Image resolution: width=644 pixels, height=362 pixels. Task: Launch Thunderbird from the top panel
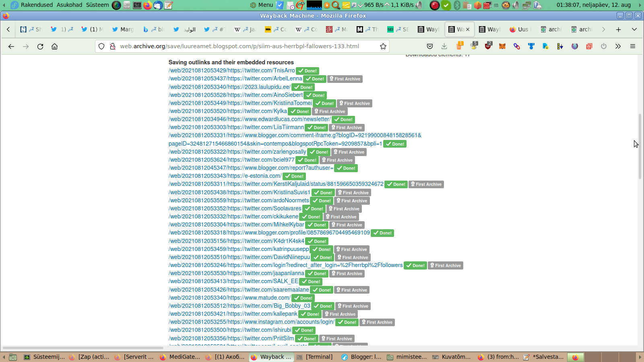coord(158,5)
